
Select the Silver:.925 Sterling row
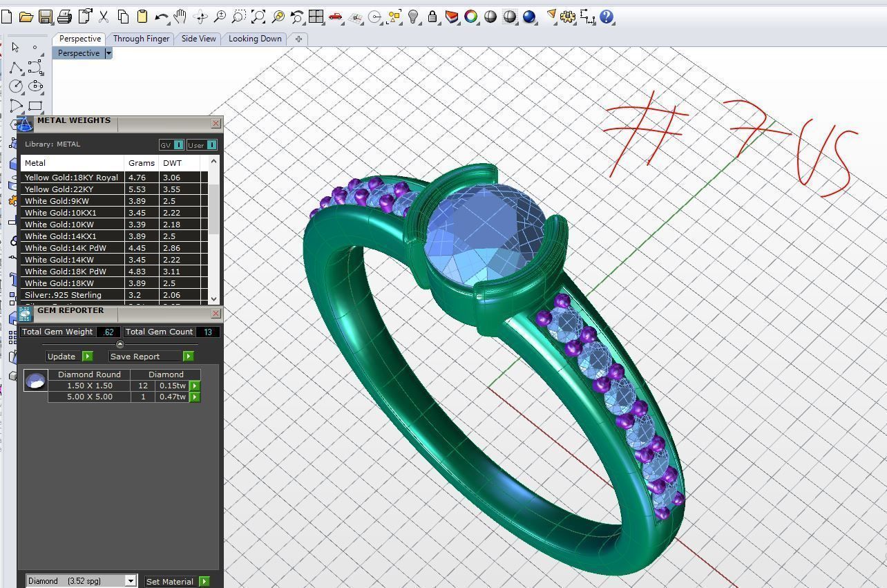pos(114,295)
